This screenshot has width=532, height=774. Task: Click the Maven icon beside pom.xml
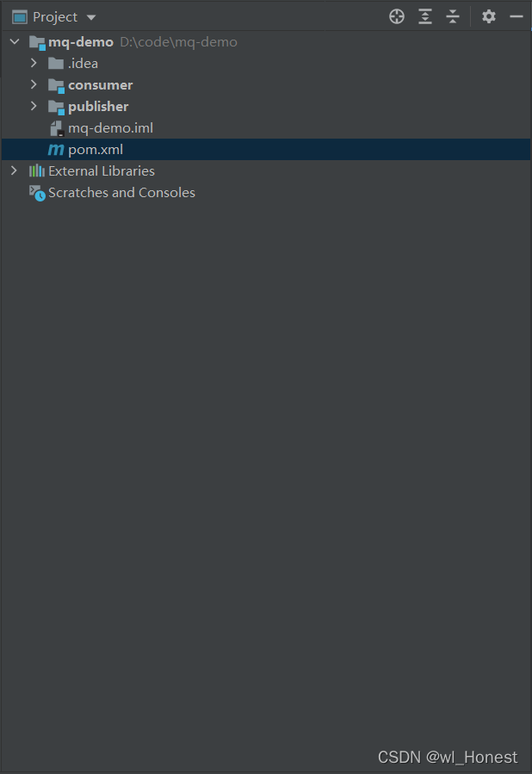pos(56,150)
